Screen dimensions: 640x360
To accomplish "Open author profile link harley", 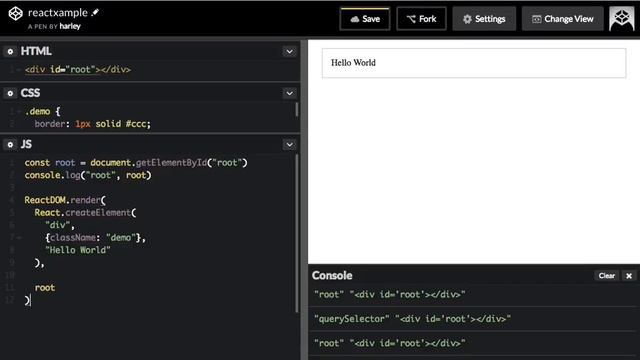I will tap(70, 27).
